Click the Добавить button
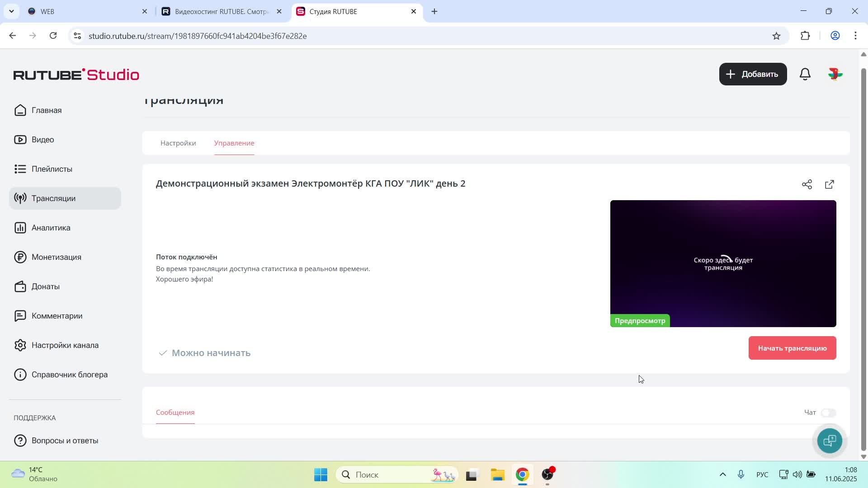 [x=753, y=74]
